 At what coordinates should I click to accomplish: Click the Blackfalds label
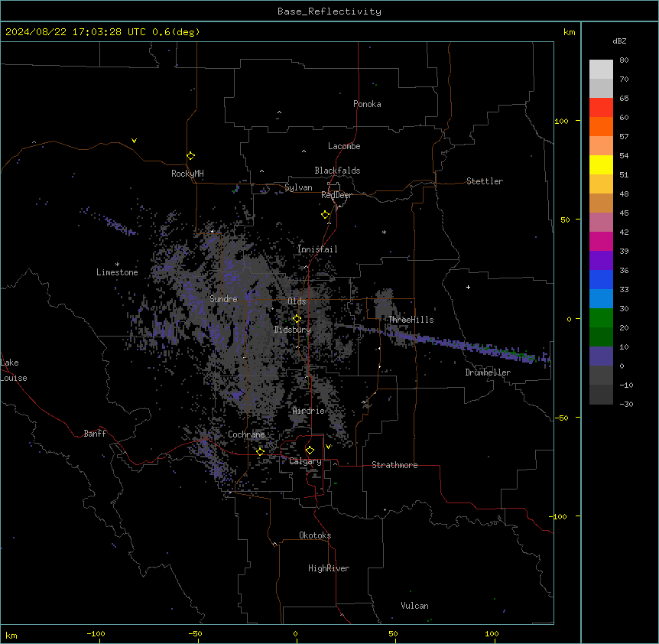coord(337,171)
